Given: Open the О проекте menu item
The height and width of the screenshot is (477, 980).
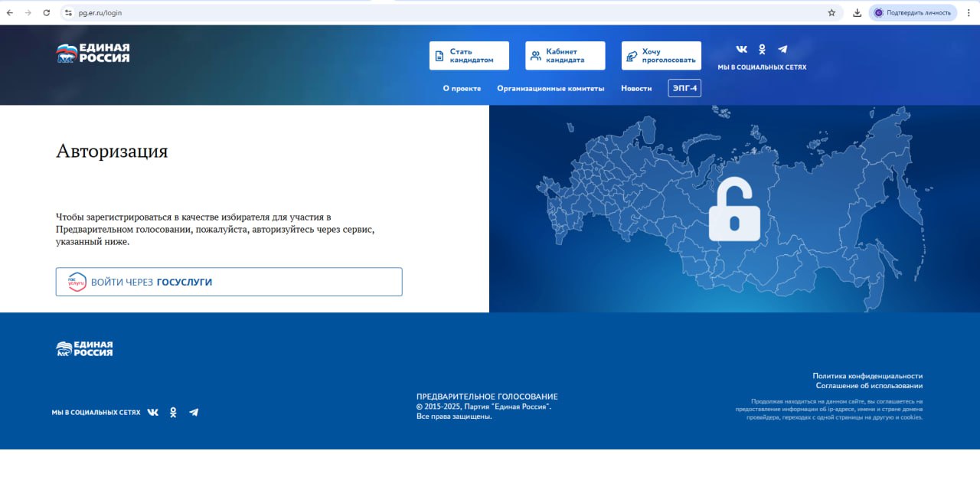Looking at the screenshot, I should click(x=462, y=88).
